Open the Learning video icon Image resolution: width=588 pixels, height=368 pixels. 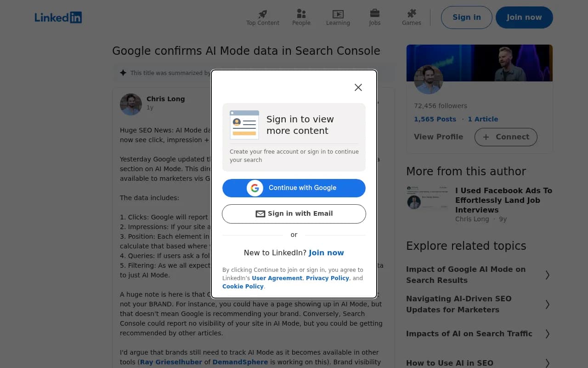click(x=338, y=14)
